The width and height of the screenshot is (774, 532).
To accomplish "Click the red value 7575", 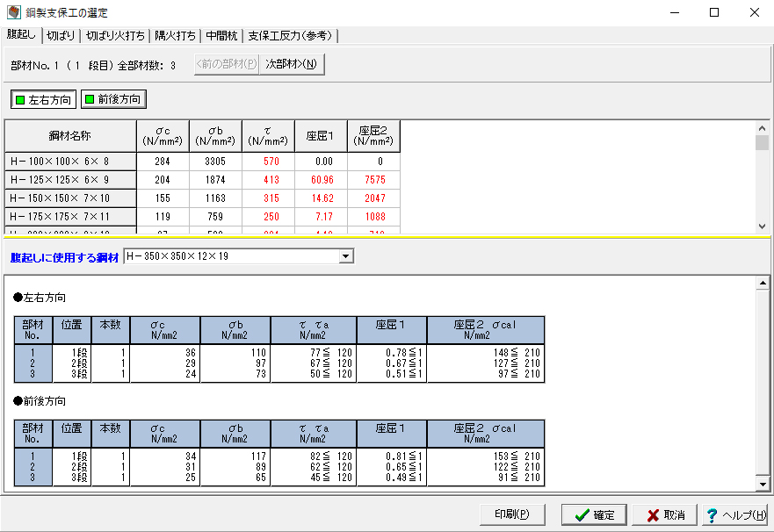I will (375, 180).
